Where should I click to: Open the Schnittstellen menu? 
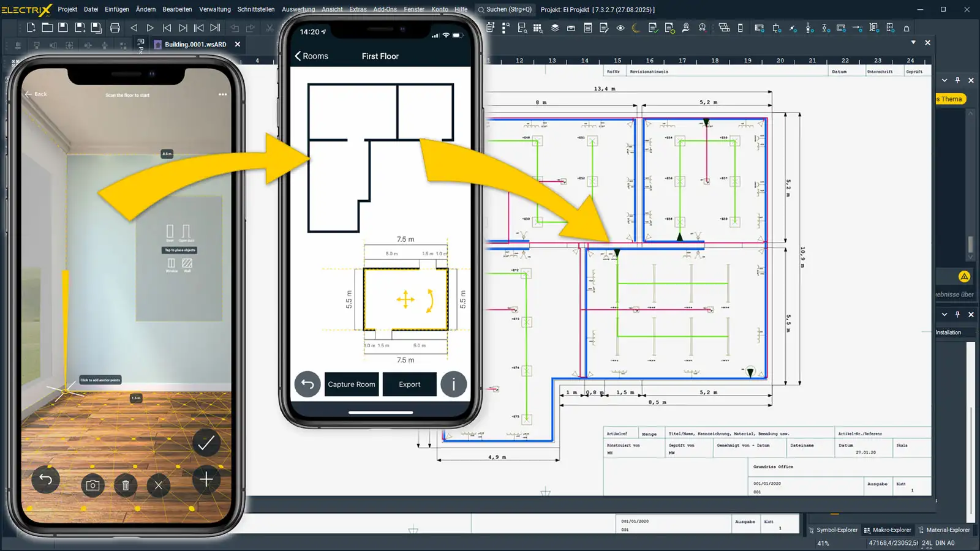click(256, 9)
